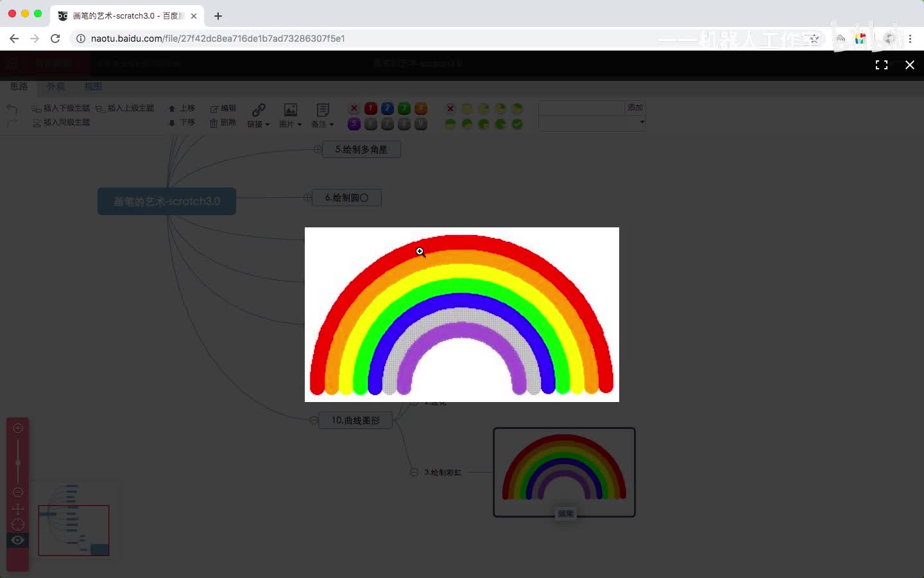
Task: Undo the last mind map edit
Action: (12, 109)
